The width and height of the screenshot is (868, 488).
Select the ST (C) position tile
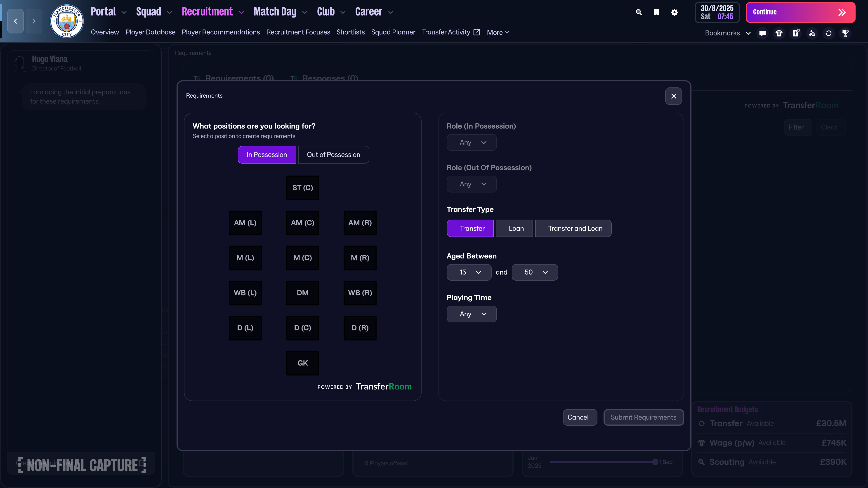click(302, 188)
